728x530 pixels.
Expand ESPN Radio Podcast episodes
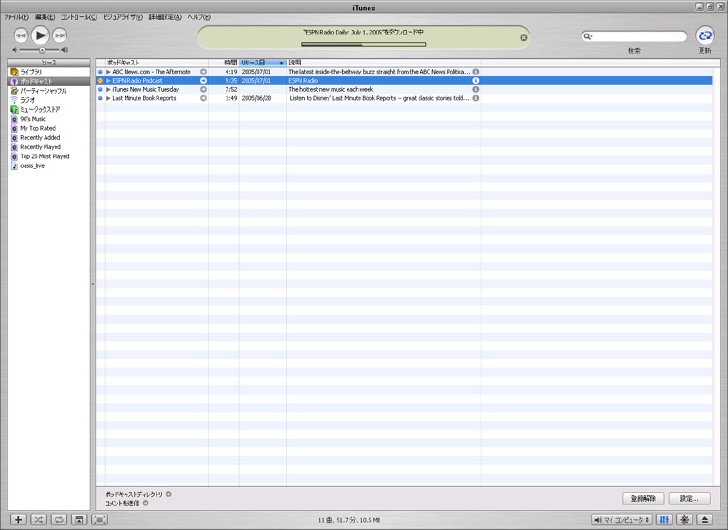point(108,81)
